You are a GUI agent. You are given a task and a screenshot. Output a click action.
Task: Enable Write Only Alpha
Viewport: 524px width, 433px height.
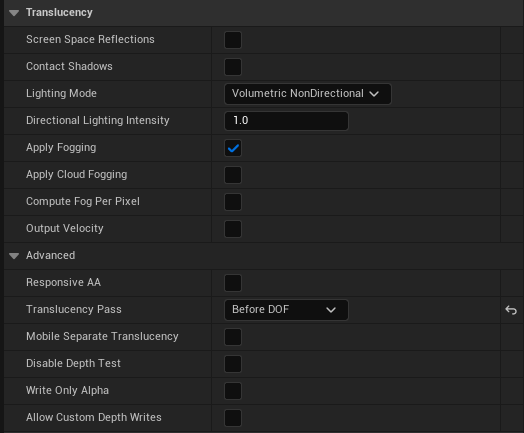(233, 391)
